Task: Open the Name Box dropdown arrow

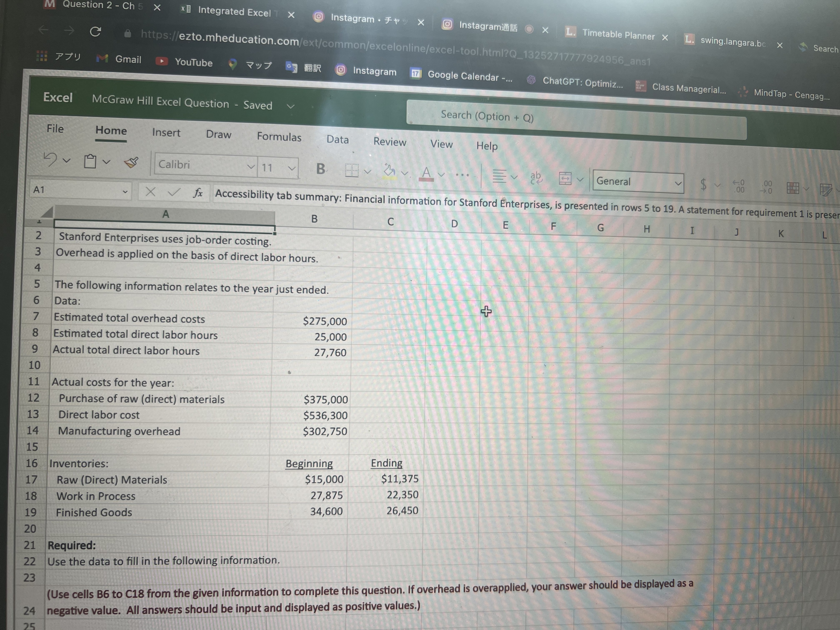Action: (126, 191)
